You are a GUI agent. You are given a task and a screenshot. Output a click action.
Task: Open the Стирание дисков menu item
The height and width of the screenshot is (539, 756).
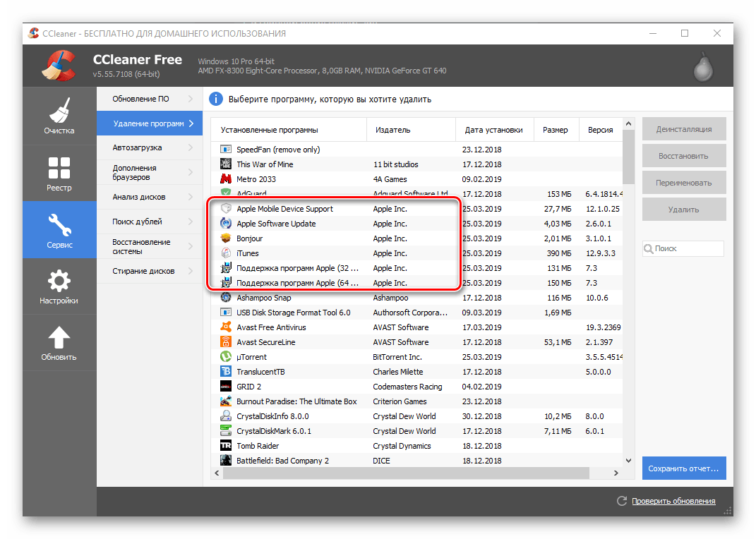[150, 271]
